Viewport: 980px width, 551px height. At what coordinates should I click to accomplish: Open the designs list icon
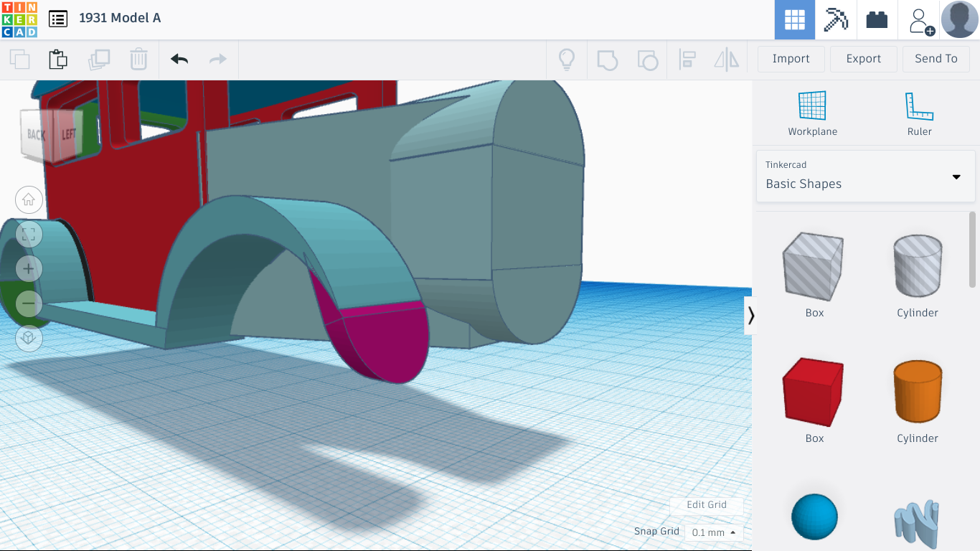click(x=58, y=19)
